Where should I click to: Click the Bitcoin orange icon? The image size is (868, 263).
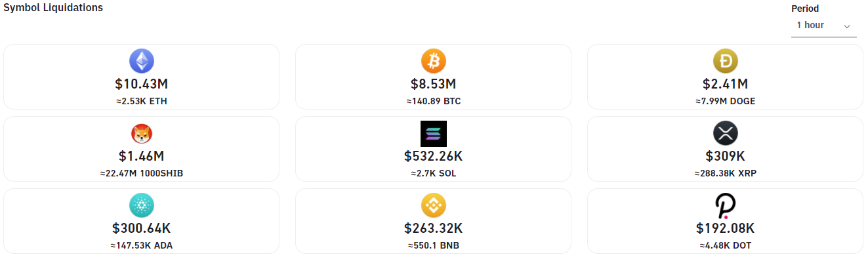coord(433,62)
